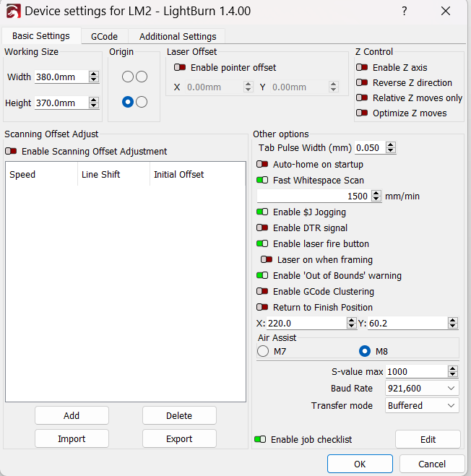
Task: Switch to the GCode tab
Action: pyautogui.click(x=104, y=36)
